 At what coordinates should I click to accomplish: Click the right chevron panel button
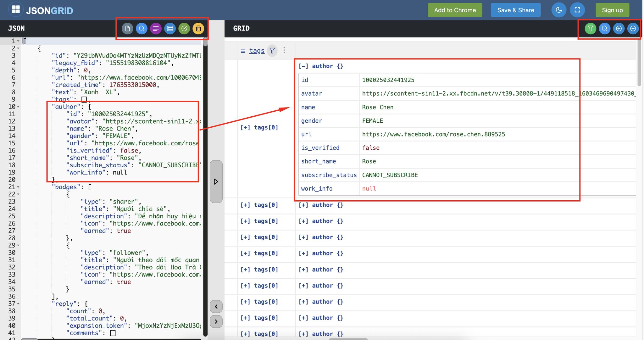click(x=216, y=321)
